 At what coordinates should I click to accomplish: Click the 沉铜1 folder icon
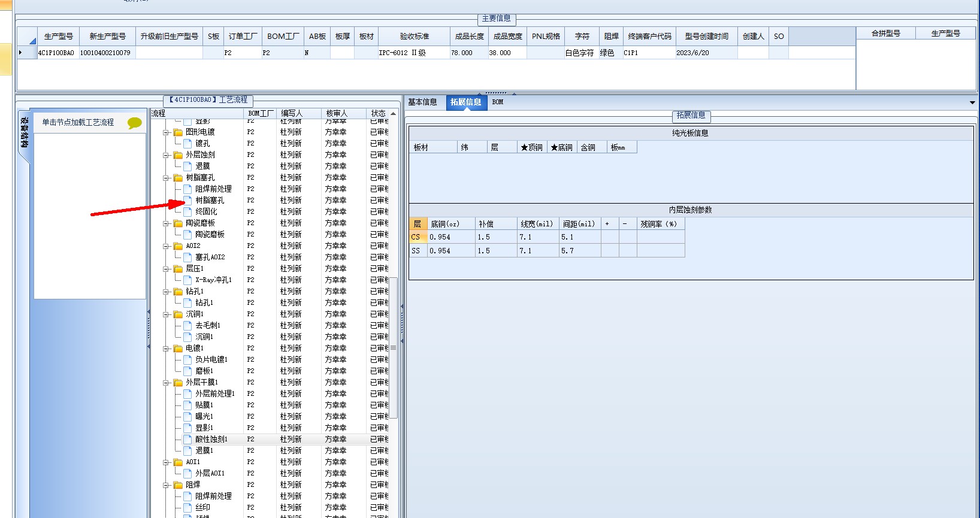[x=178, y=314]
